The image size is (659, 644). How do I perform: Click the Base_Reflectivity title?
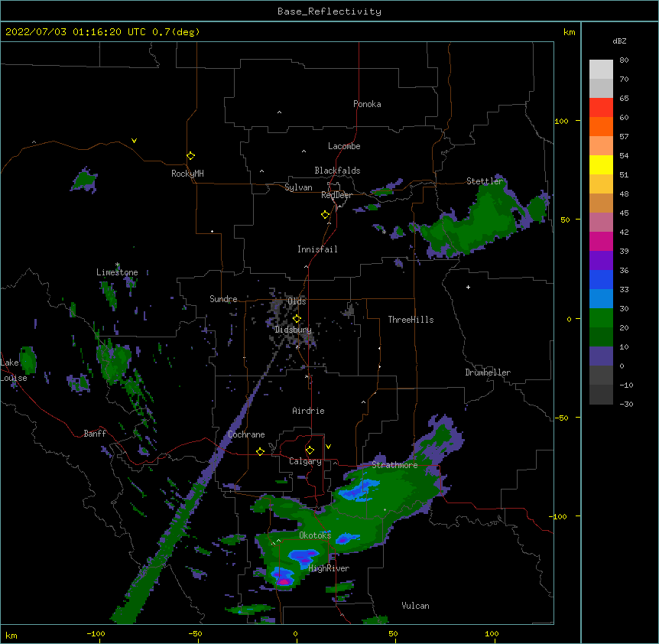click(x=329, y=11)
